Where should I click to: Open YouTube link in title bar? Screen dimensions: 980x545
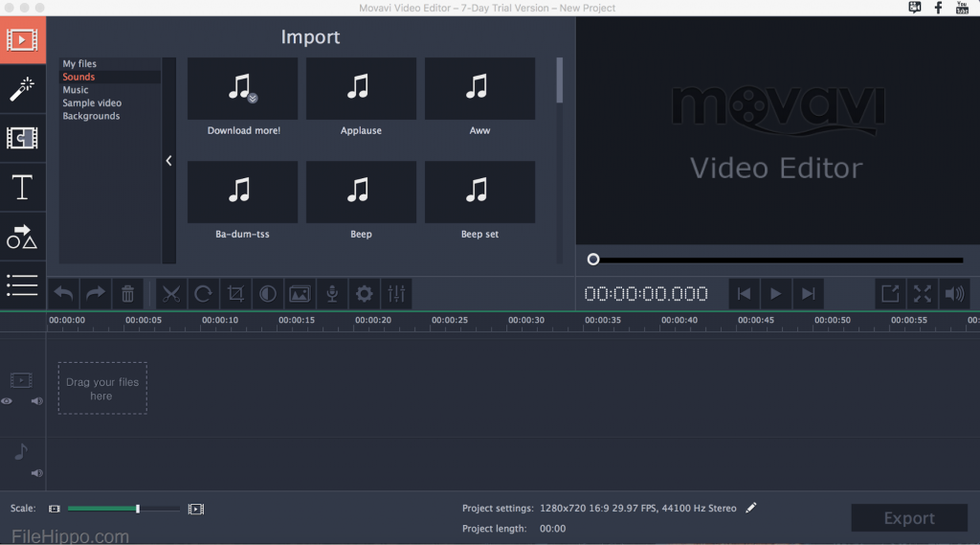(962, 8)
